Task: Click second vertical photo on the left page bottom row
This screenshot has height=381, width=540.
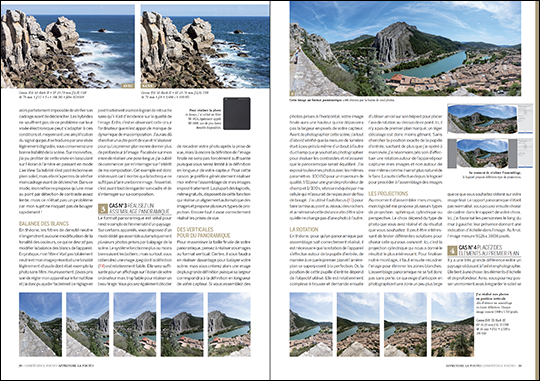Action: pos(87,325)
